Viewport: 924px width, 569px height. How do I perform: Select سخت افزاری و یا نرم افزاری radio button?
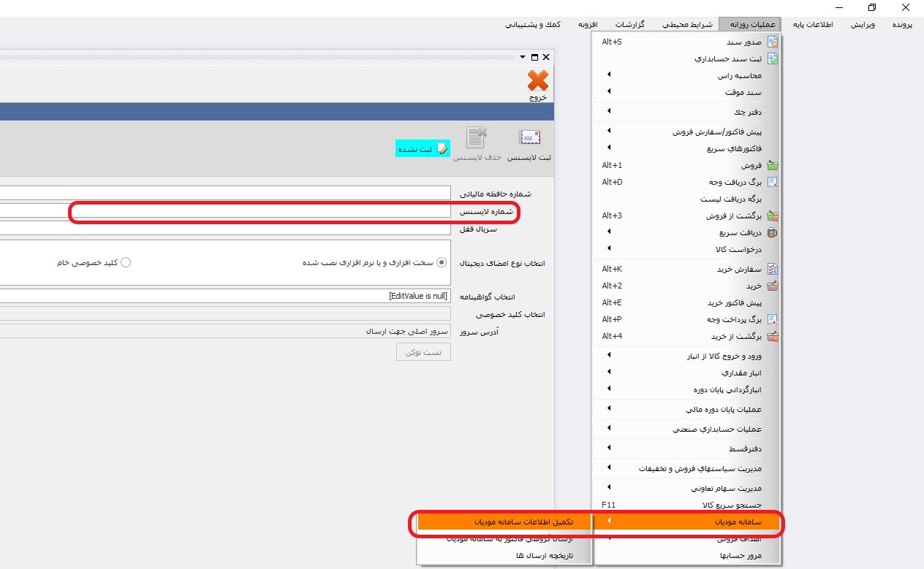pyautogui.click(x=441, y=262)
